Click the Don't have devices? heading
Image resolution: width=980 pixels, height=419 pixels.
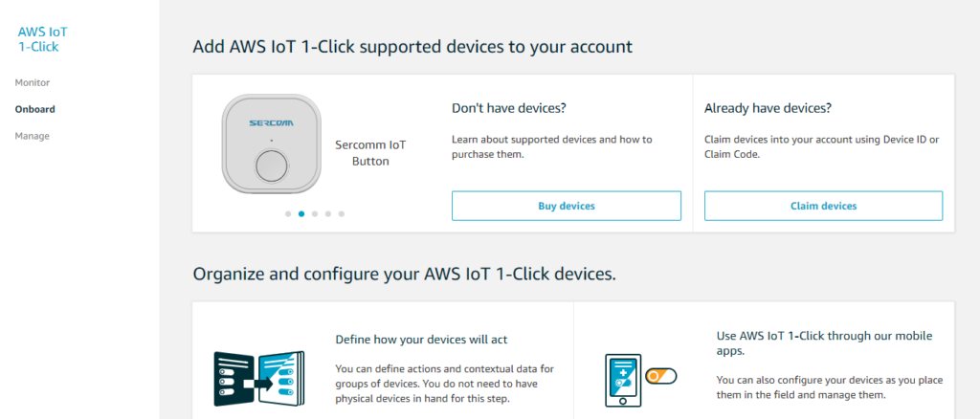pyautogui.click(x=509, y=108)
